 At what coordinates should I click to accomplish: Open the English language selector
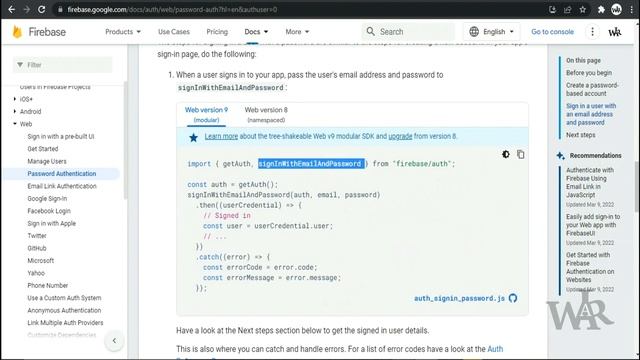click(x=491, y=31)
